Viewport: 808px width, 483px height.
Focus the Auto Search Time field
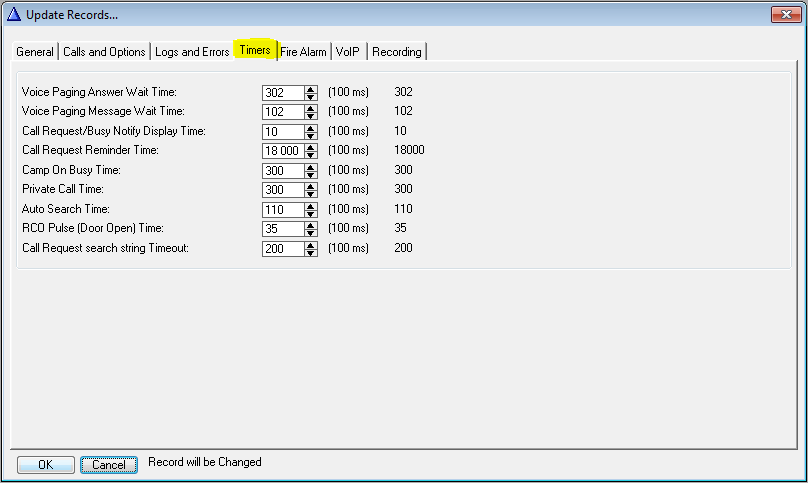click(283, 210)
